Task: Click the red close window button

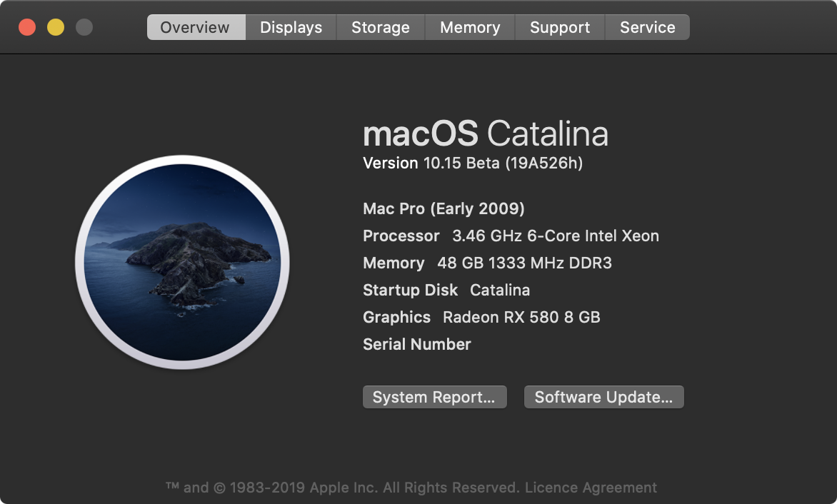Action: tap(27, 27)
